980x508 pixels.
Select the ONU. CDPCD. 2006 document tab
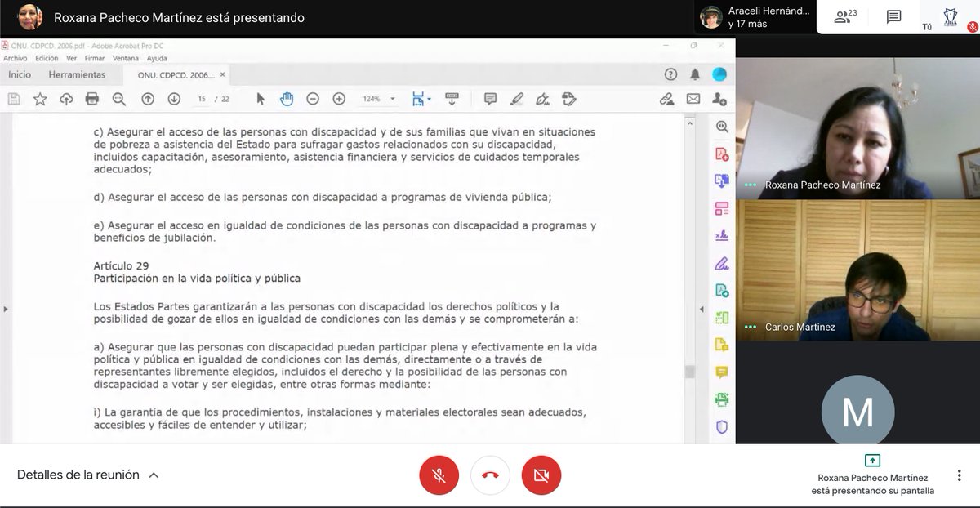176,74
